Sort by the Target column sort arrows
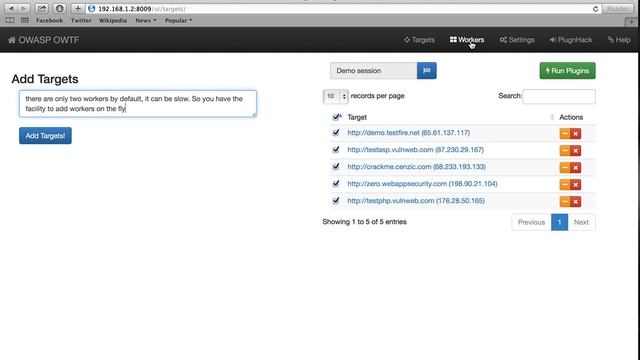Image resolution: width=640 pixels, height=360 pixels. point(552,118)
